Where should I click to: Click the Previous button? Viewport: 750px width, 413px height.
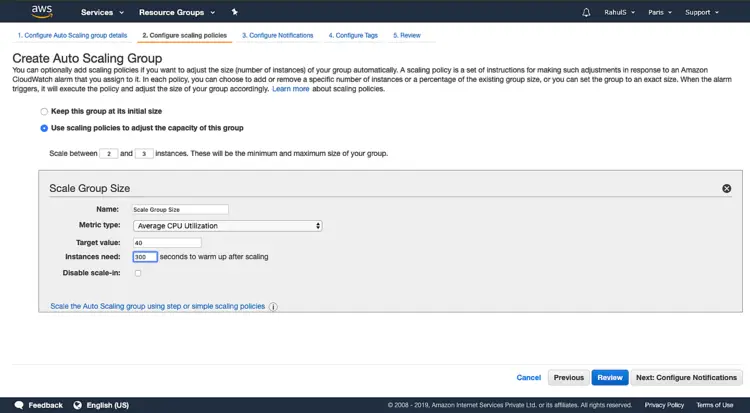tap(568, 377)
